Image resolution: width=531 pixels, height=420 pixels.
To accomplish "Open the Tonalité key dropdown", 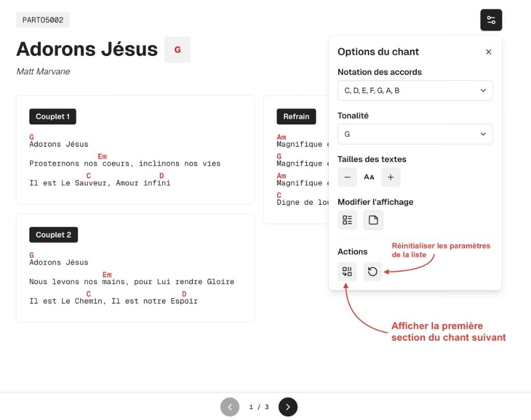I will coord(415,134).
